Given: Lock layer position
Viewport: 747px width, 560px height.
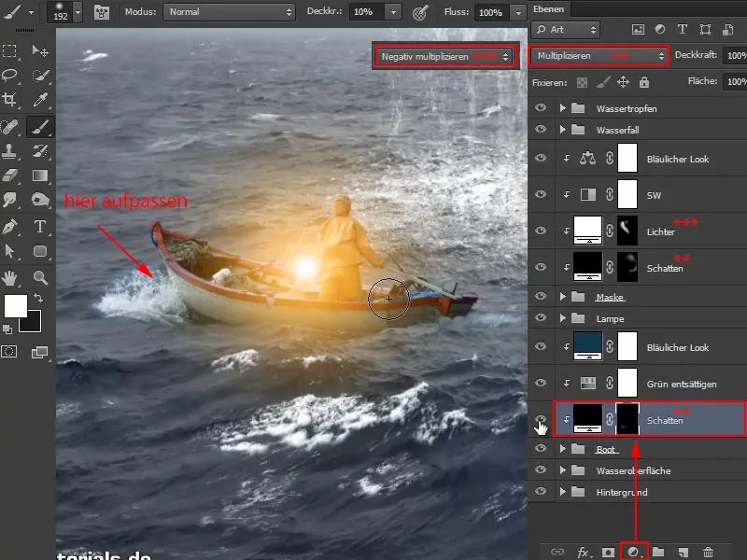Looking at the screenshot, I should (x=623, y=83).
